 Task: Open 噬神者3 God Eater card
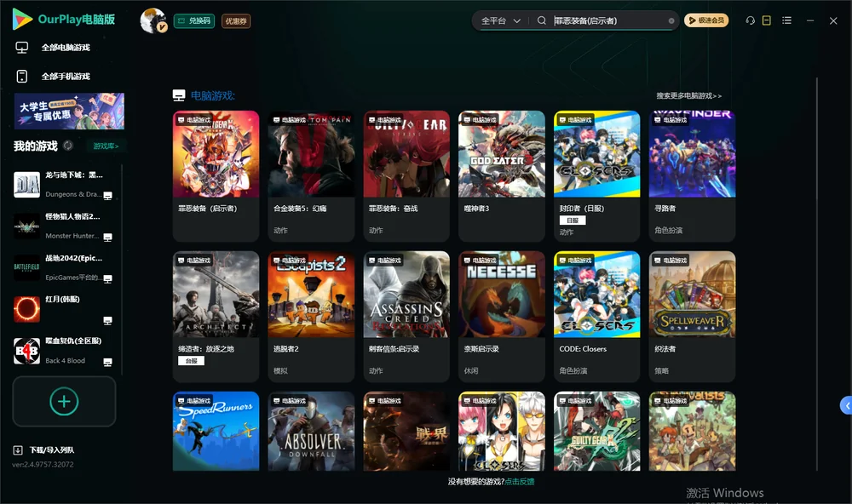[502, 176]
